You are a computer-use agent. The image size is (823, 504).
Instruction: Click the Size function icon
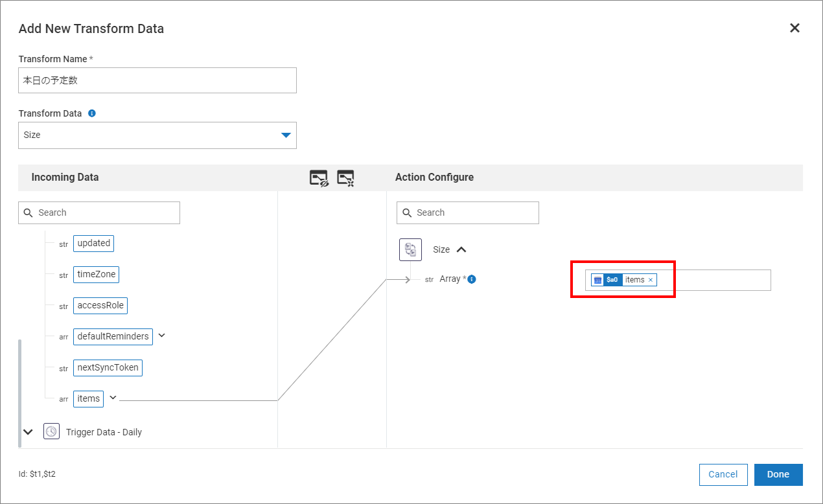410,249
